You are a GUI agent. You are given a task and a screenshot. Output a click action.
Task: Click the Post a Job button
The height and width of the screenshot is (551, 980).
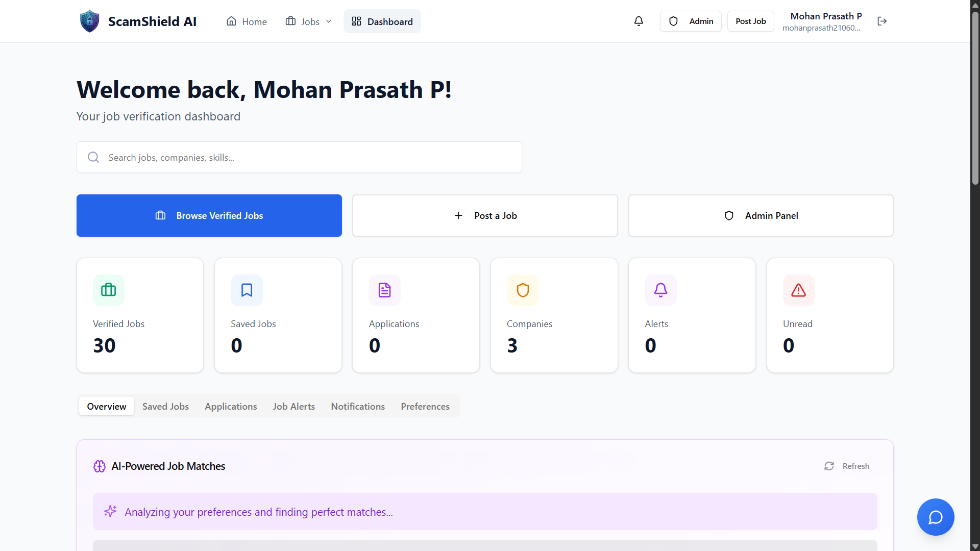point(485,215)
